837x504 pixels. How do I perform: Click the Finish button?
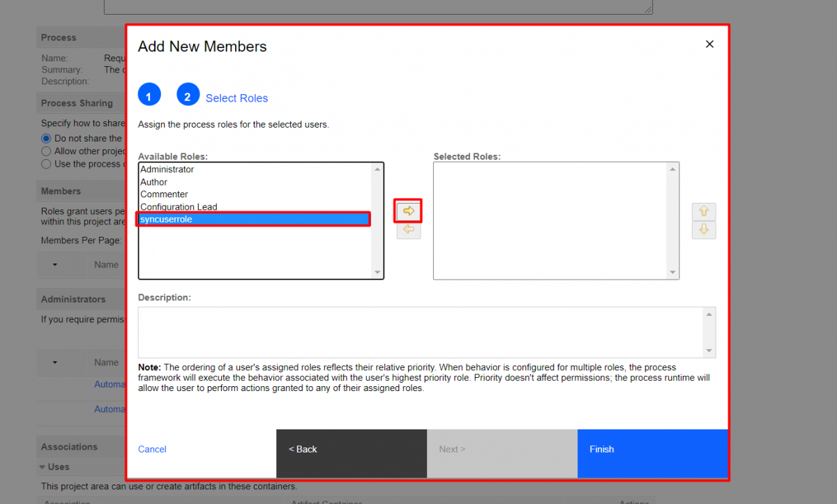pyautogui.click(x=652, y=450)
